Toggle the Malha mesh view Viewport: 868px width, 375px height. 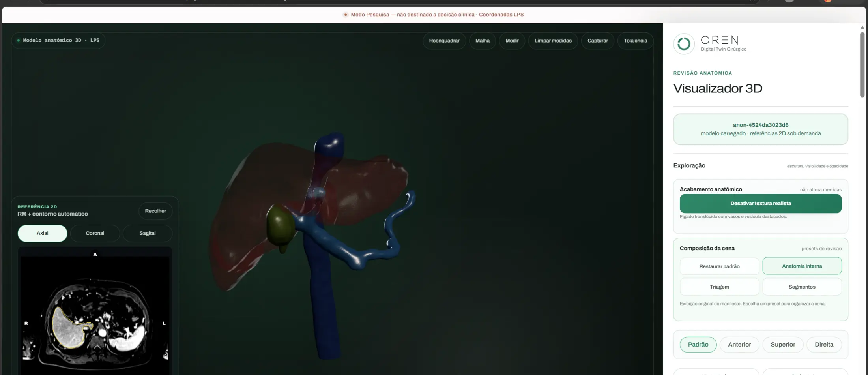[482, 41]
